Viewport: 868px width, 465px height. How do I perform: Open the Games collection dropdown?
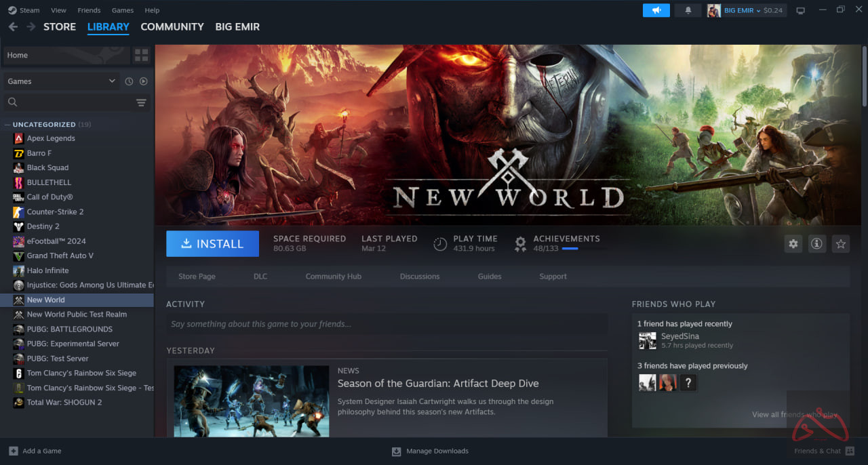[x=61, y=81]
